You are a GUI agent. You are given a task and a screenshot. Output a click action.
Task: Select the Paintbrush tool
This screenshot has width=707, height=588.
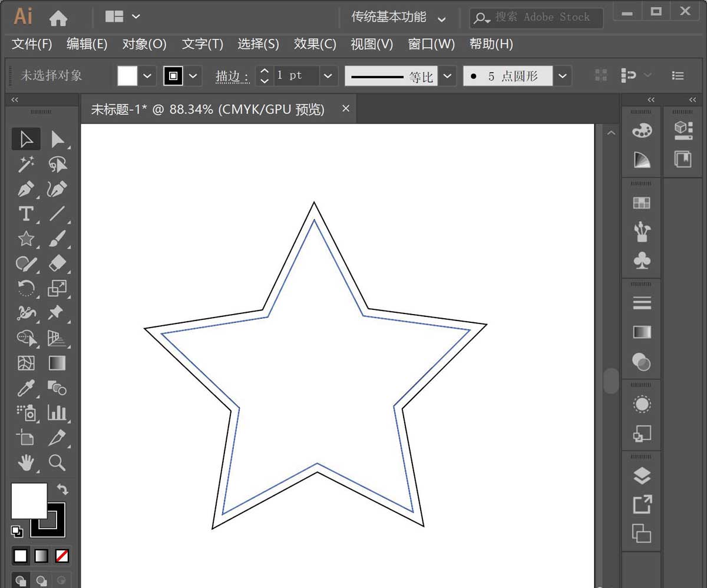58,239
